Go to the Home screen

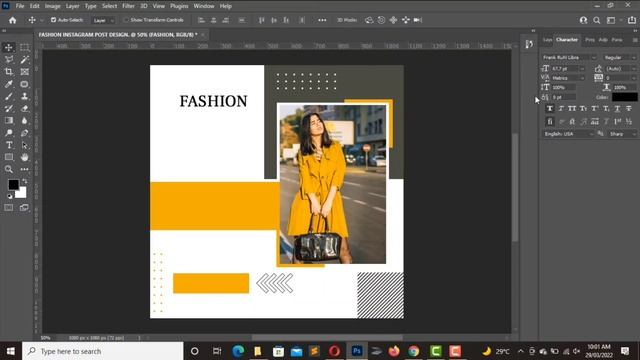point(13,20)
